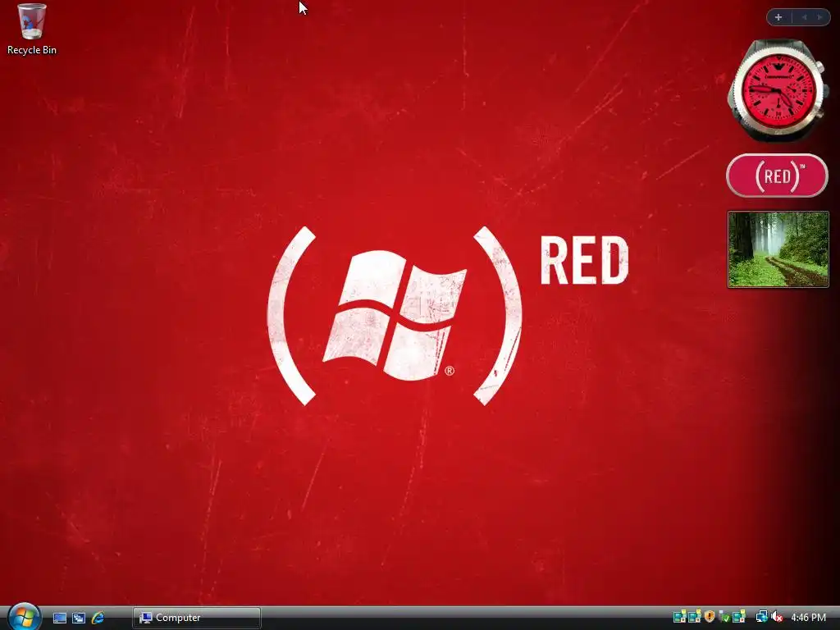Add a gadget with the sidebar plus button
The height and width of the screenshot is (630, 840).
[x=778, y=17]
